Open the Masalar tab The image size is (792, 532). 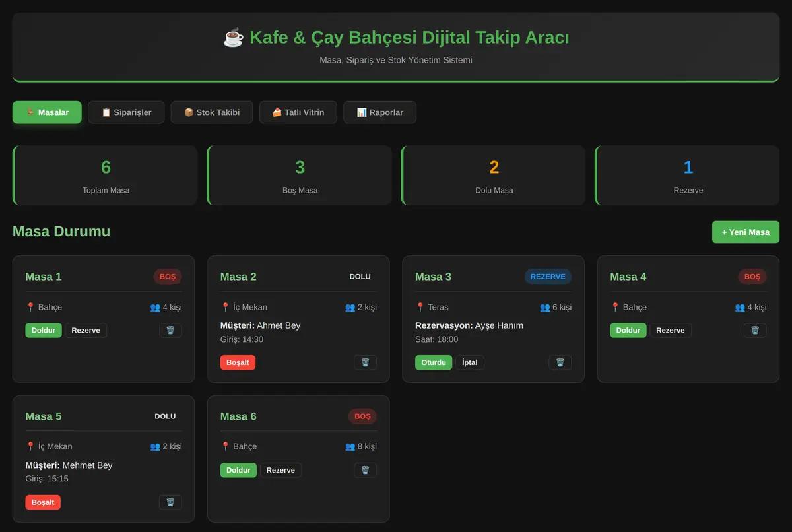point(47,112)
